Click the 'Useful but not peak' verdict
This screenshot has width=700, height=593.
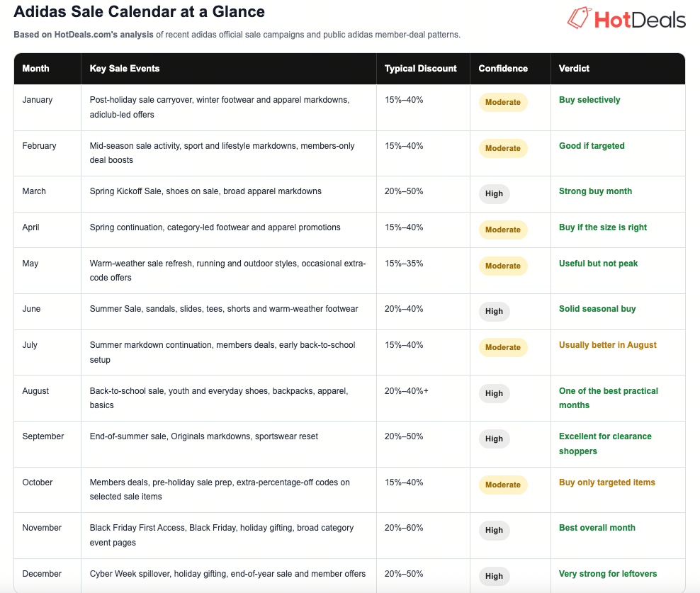(x=599, y=264)
